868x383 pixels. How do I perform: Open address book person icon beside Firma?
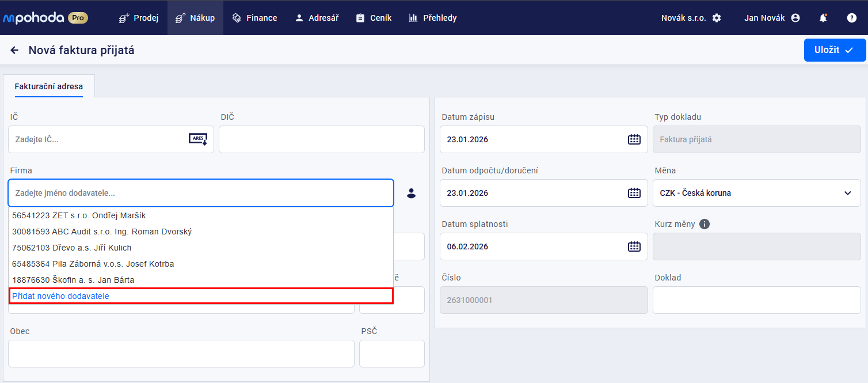(x=411, y=193)
